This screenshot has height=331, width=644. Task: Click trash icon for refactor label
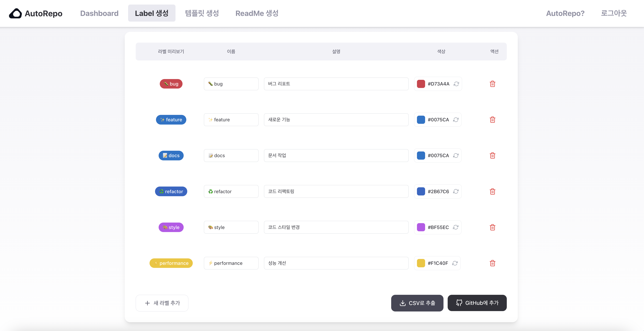(492, 191)
